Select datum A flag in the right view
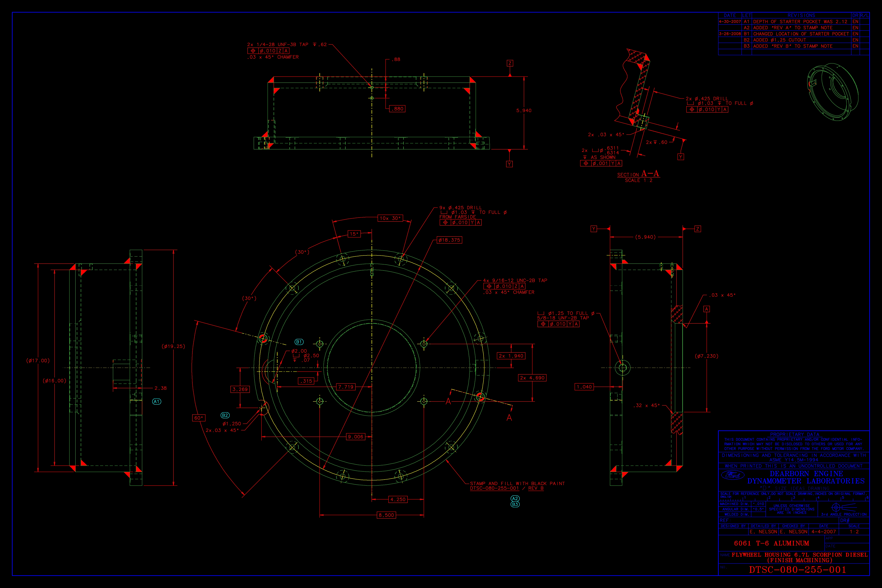 (707, 309)
